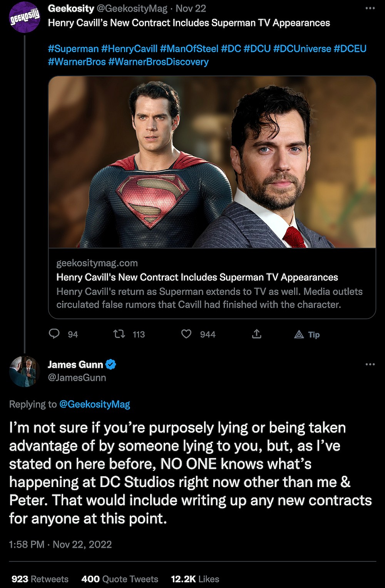The image size is (385, 588).
Task: Click the reply icon under Geekosity tweet
Action: 54,334
